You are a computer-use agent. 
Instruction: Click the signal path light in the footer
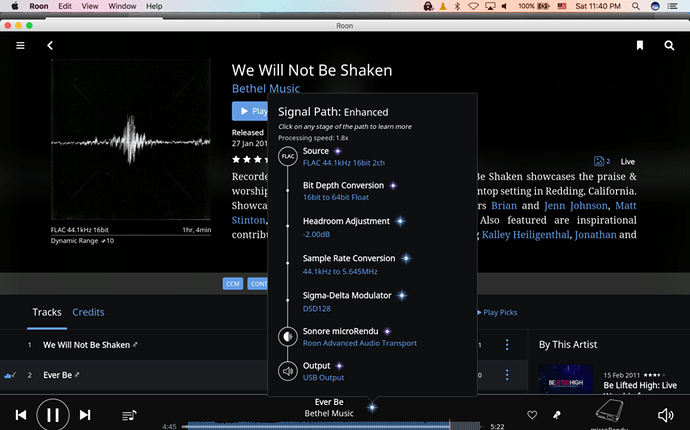tap(372, 408)
